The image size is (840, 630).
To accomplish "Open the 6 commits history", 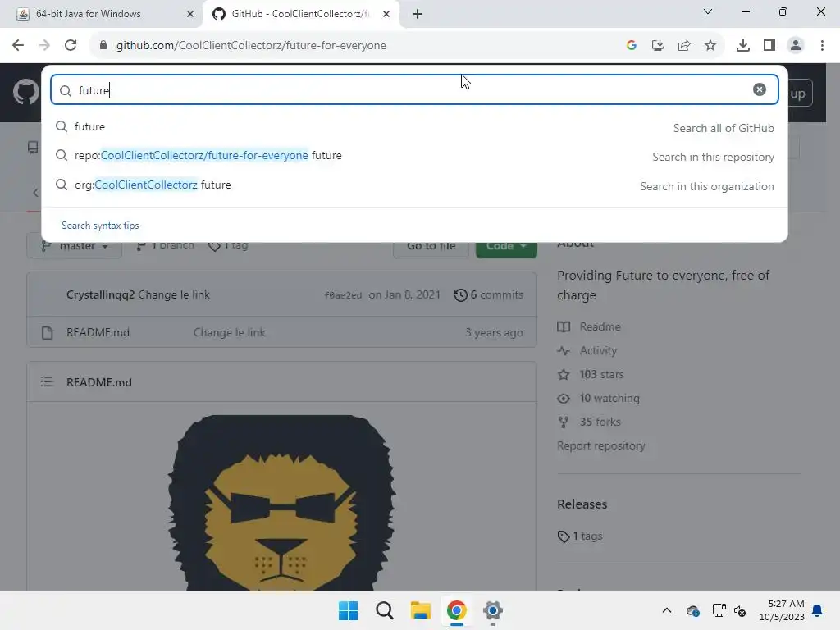I will pos(489,295).
